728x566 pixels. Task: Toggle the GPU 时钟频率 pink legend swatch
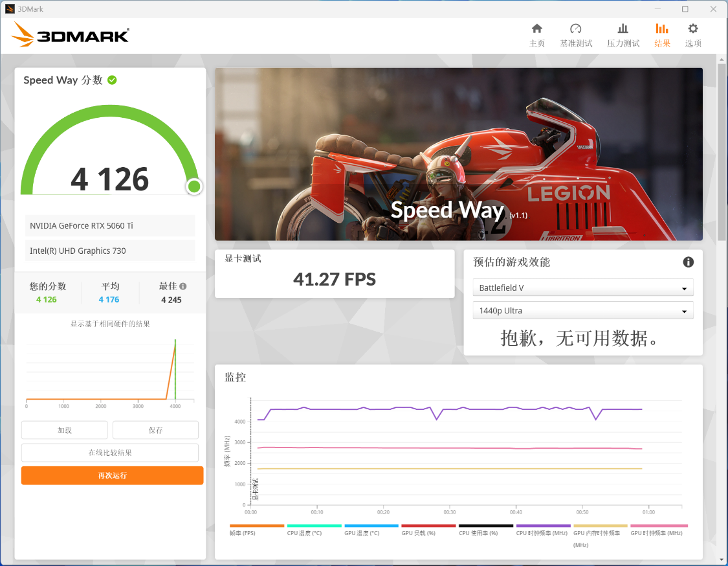tap(658, 526)
